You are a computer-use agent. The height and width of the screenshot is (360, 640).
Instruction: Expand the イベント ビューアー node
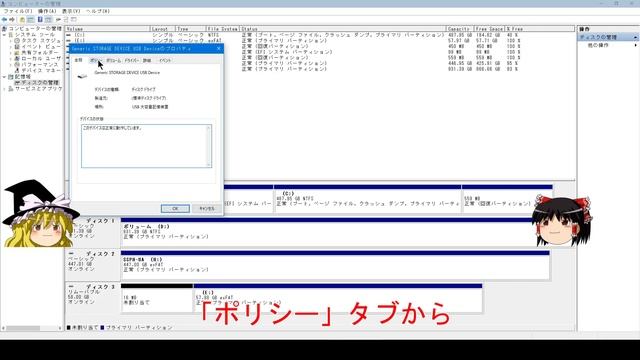[11, 47]
